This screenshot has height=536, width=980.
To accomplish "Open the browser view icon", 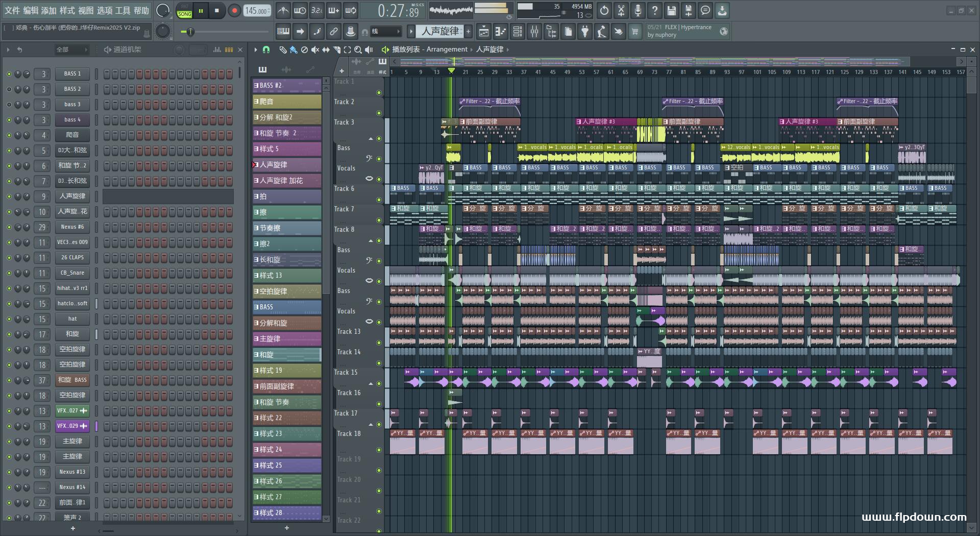I will click(551, 32).
